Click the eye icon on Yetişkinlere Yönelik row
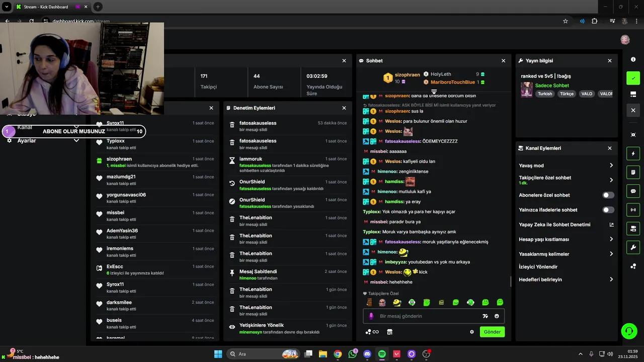This screenshot has width=644, height=362. (x=232, y=327)
